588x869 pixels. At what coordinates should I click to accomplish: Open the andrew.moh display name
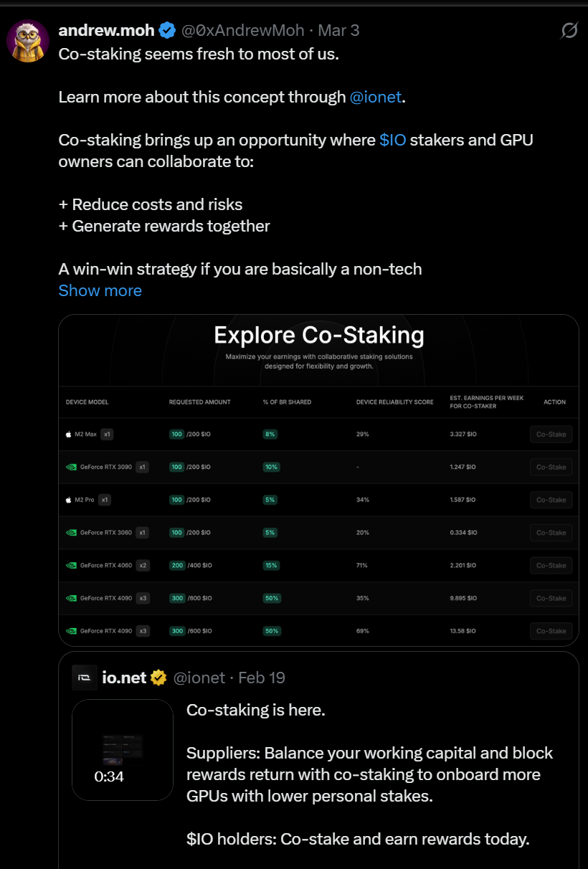coord(106,31)
